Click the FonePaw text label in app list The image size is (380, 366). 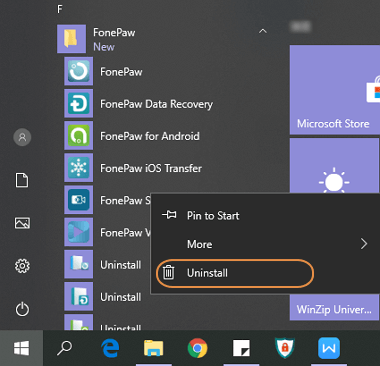point(121,72)
